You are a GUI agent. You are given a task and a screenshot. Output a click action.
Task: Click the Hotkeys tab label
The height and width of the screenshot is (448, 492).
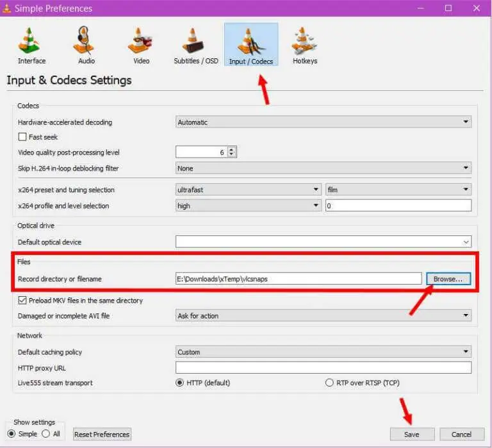(x=305, y=61)
